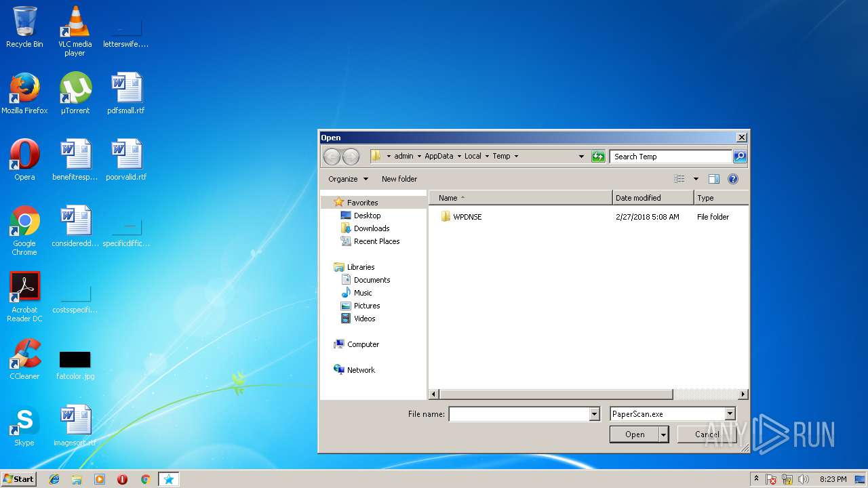Open Opera browser desktop shortcut
Image resolution: width=868 pixels, height=488 pixels.
(24, 160)
